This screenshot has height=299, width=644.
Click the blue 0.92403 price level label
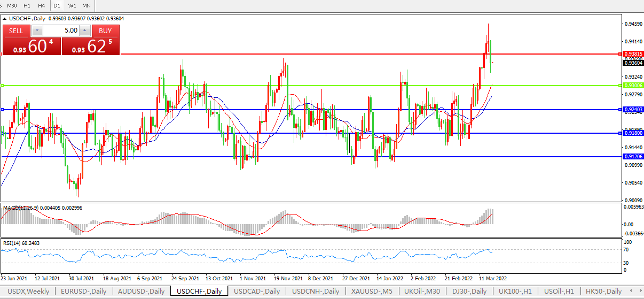pyautogui.click(x=633, y=110)
